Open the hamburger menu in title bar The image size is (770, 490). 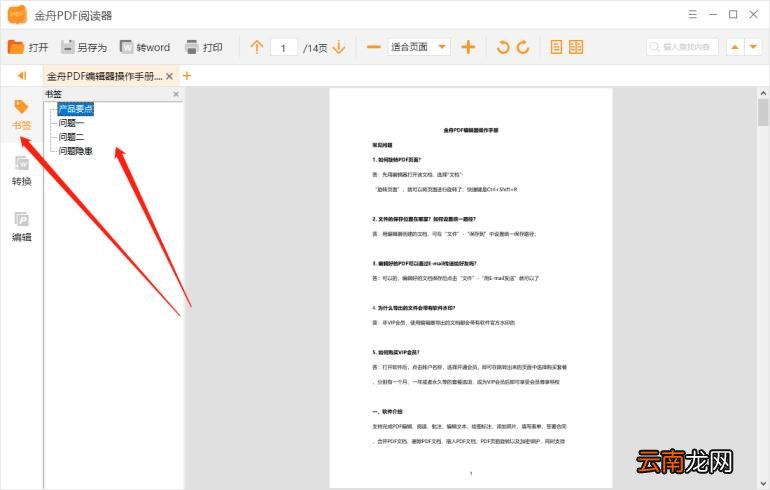(692, 14)
